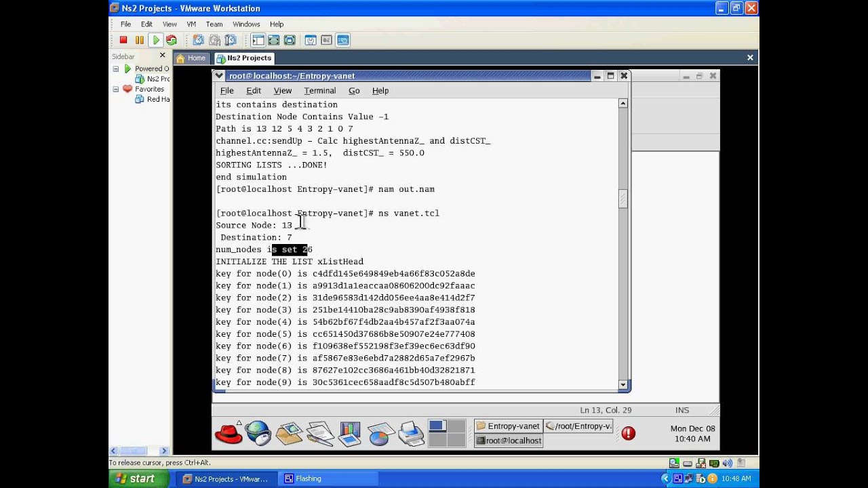Click the orange Suspend toolbar button
Image resolution: width=868 pixels, height=488 pixels.
[x=140, y=41]
